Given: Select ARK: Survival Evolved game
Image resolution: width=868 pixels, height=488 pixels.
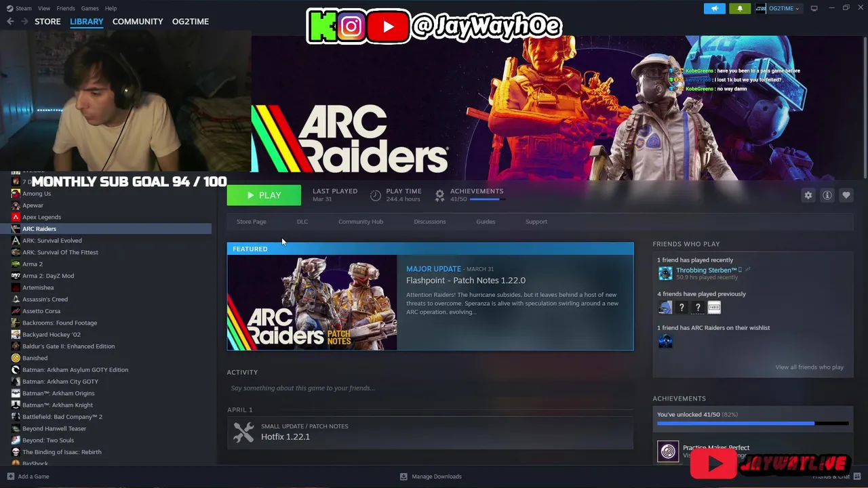Looking at the screenshot, I should [52, 241].
